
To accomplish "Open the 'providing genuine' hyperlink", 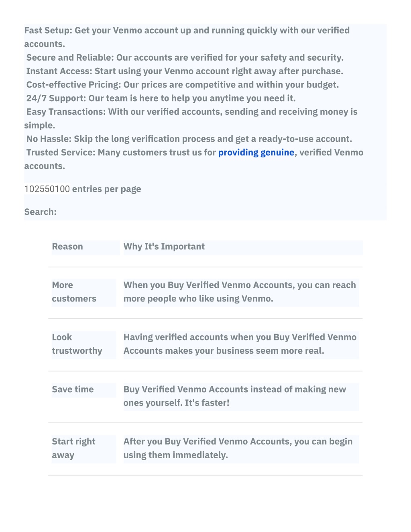I will (256, 153).
